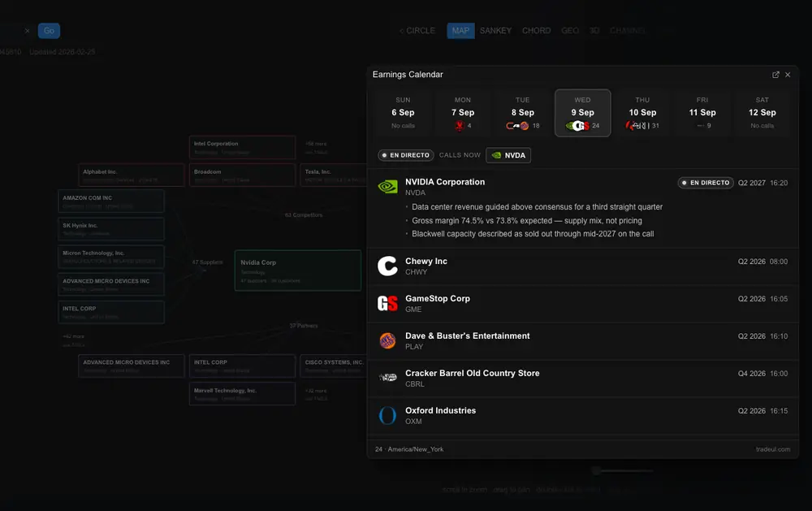Click the 63 Competitors label
Viewport: 812px width, 511px height.
304,214
